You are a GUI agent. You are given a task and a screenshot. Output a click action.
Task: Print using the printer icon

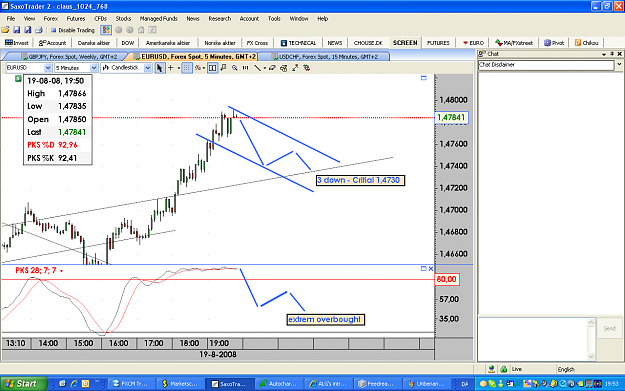click(39, 30)
